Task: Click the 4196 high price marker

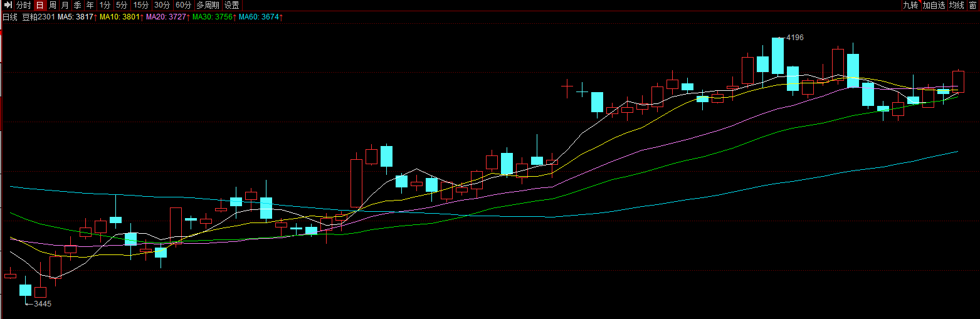Action: [794, 38]
